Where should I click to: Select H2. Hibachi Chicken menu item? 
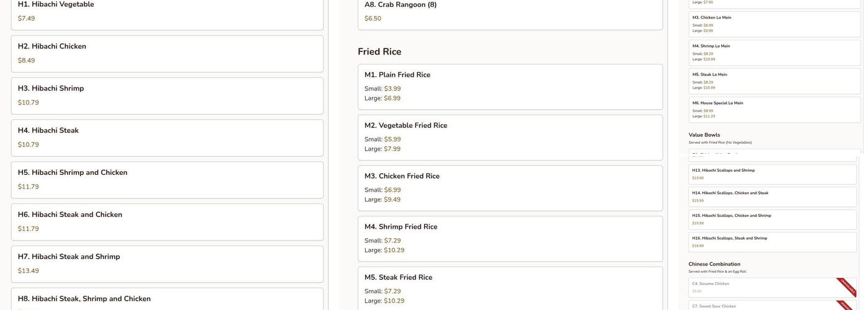pos(167,54)
